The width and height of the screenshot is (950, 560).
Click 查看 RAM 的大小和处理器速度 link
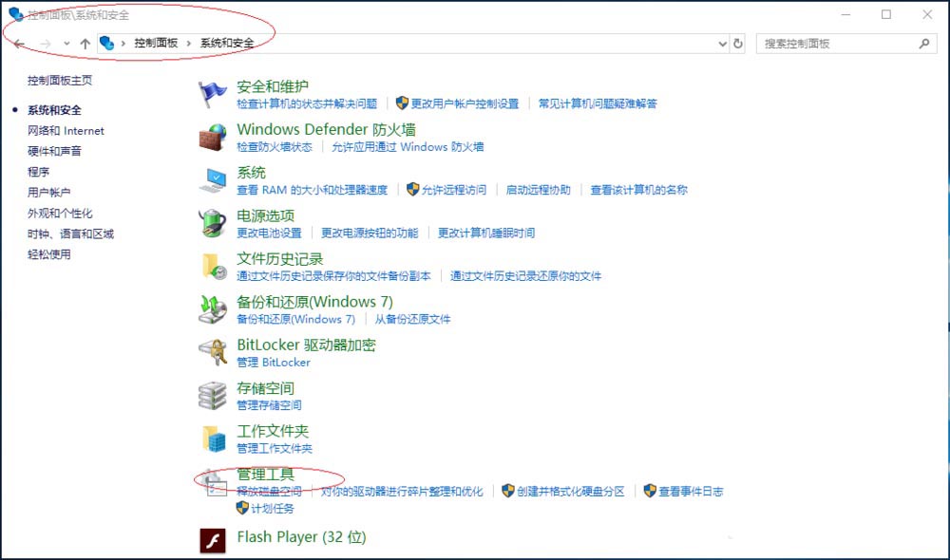click(312, 190)
